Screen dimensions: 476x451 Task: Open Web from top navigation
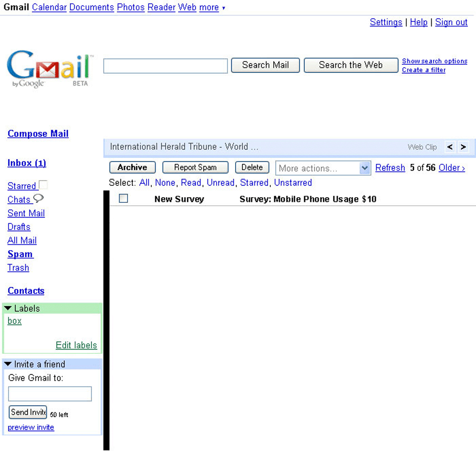click(x=187, y=7)
